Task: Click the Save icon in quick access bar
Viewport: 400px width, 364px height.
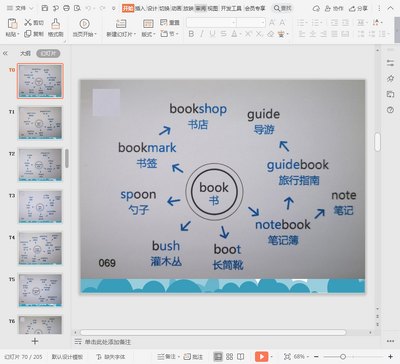Action: (45, 8)
